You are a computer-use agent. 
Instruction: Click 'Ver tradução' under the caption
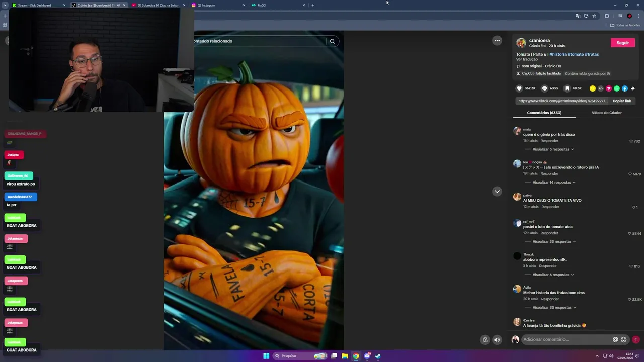point(527,59)
